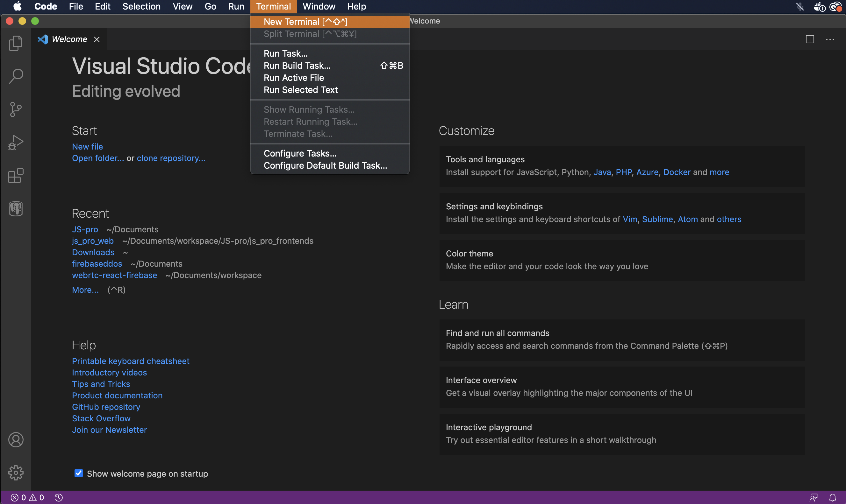Click the split editor right icon
Screen dimensions: 846x504
[x=810, y=39]
